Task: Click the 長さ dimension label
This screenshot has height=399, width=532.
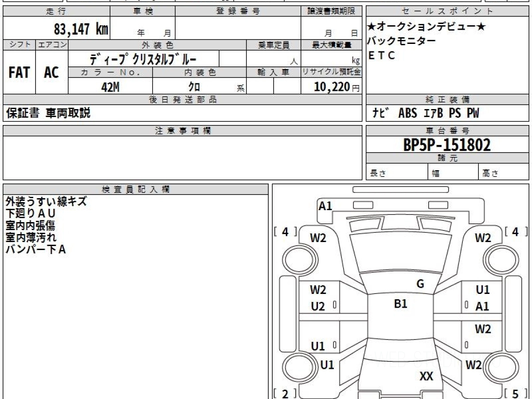Action: [x=378, y=174]
